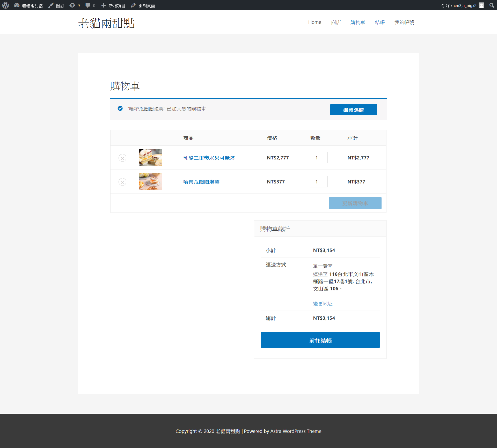Click the 前往結帳 checkout button

tap(320, 340)
